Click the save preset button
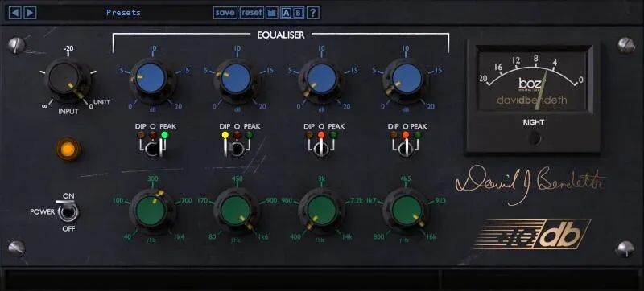644x291 pixels. pos(225,13)
